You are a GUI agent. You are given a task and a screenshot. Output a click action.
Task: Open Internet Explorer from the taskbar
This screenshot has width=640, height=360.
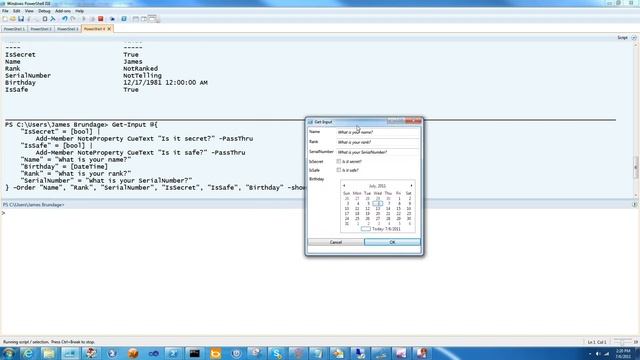tap(27, 353)
